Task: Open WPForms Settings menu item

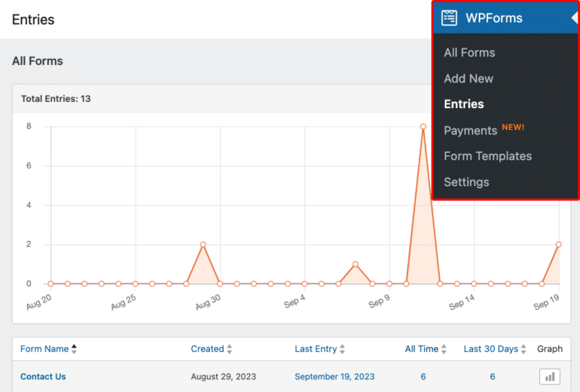Action: (466, 182)
